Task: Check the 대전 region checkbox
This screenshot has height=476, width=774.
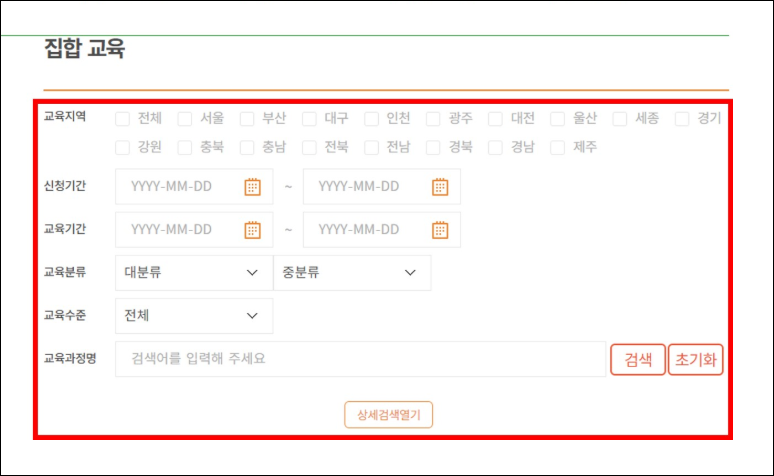Action: tap(495, 119)
